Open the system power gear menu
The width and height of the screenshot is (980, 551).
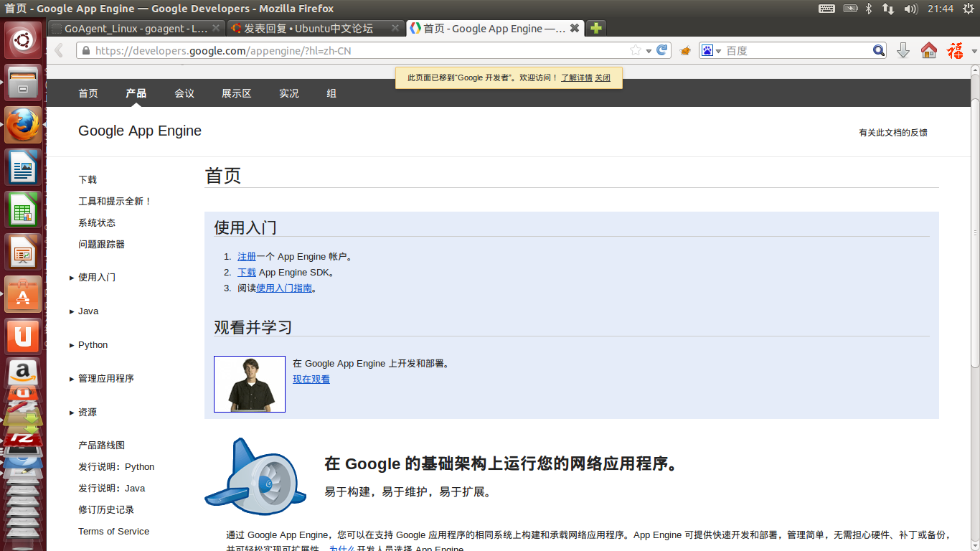tap(968, 9)
